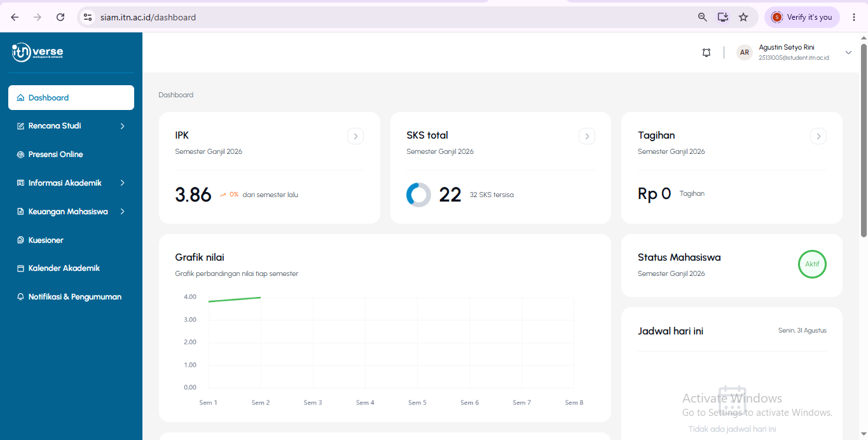Click the browser back button
The image size is (868, 440).
pyautogui.click(x=15, y=17)
